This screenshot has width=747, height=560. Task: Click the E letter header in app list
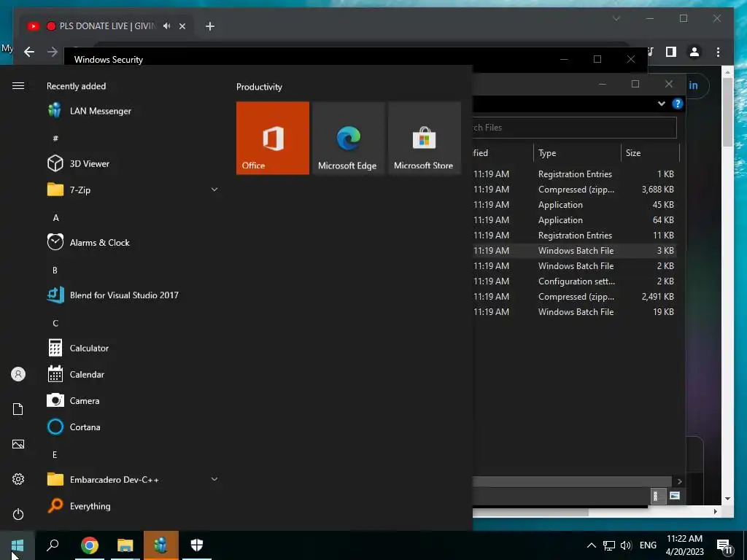[x=55, y=455]
